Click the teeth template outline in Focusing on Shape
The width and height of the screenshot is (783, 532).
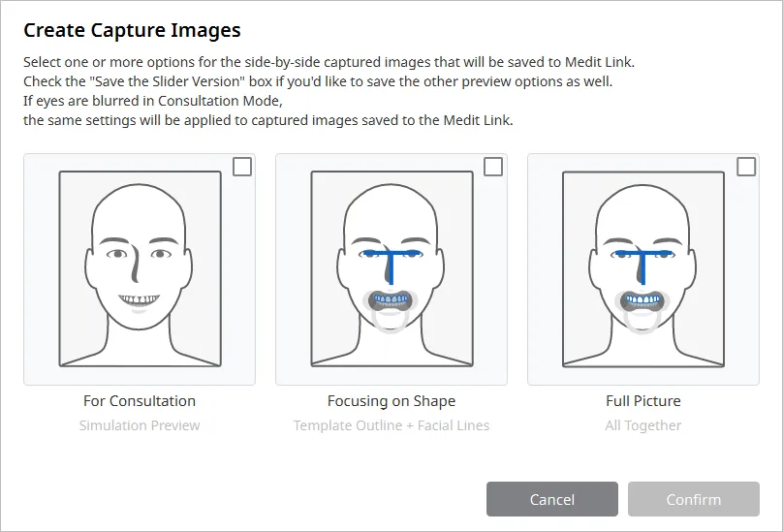(x=391, y=299)
